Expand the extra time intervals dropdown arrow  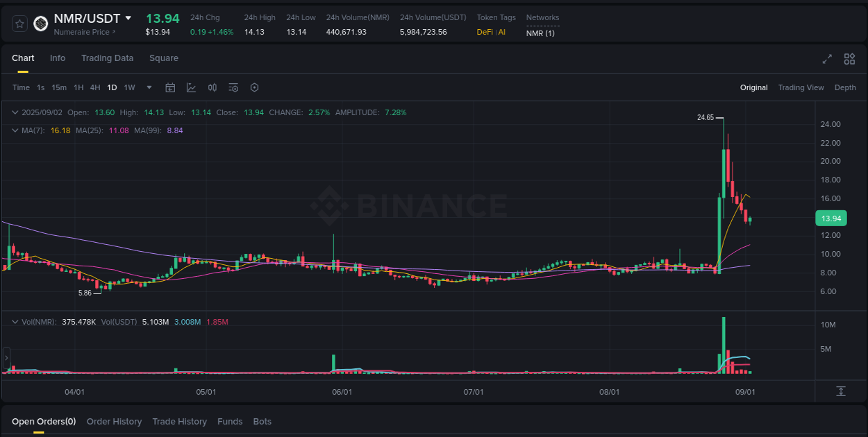[149, 87]
